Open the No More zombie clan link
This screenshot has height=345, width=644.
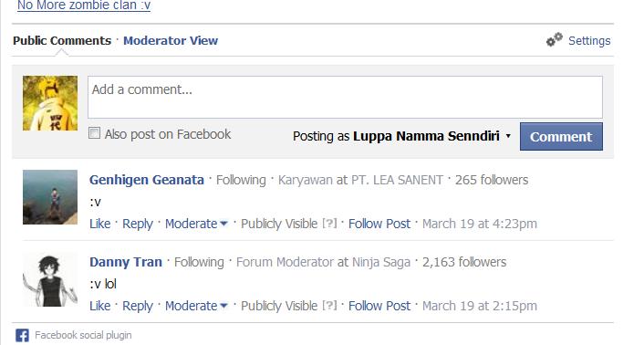pyautogui.click(x=84, y=5)
